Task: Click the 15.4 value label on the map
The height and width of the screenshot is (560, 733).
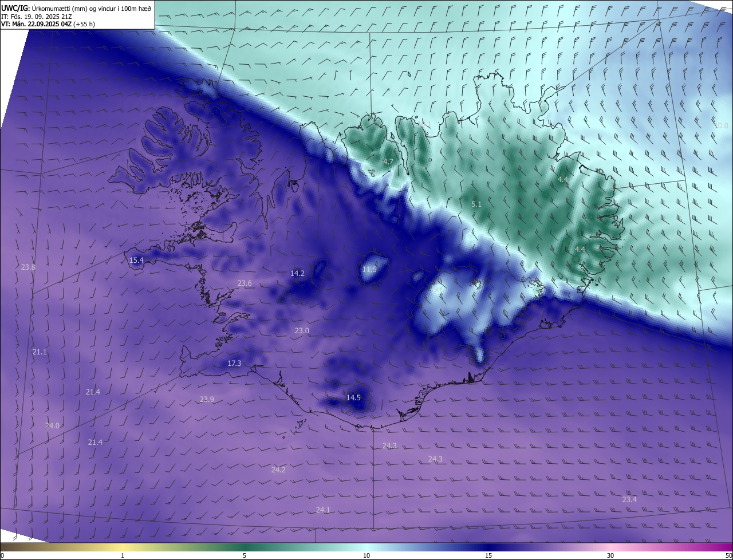Action: click(x=136, y=260)
